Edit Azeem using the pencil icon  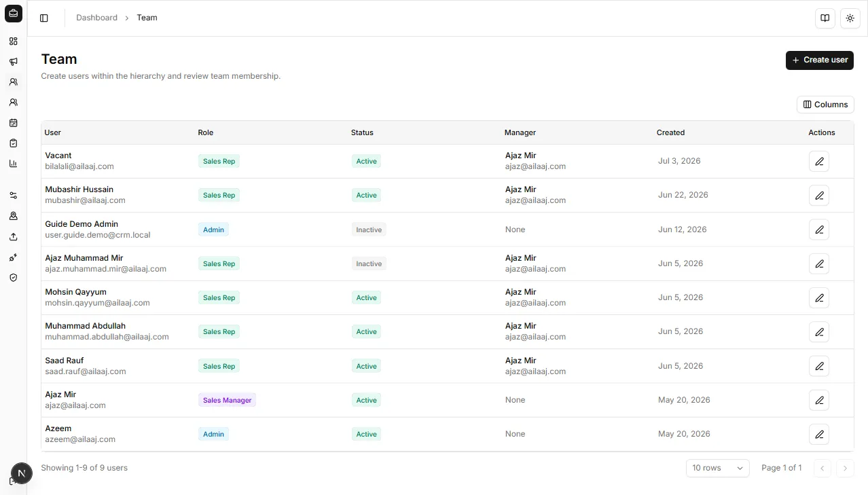(x=819, y=434)
